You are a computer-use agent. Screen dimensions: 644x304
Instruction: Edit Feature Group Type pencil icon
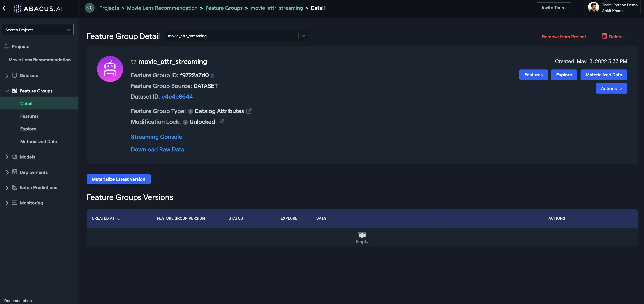point(249,111)
